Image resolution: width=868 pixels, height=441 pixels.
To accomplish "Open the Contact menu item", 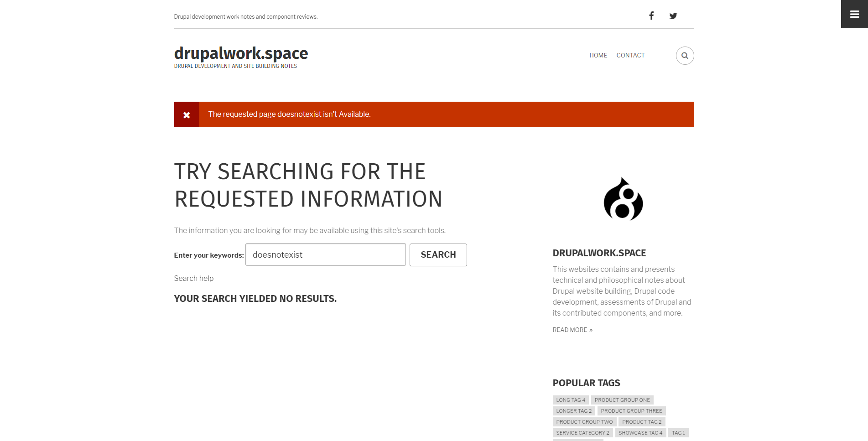I will pos(630,55).
